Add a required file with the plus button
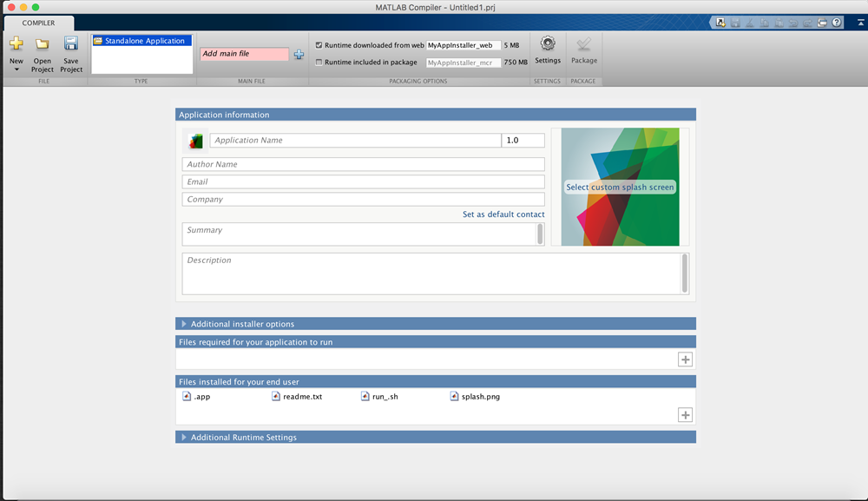This screenshot has height=501, width=868. [x=686, y=359]
